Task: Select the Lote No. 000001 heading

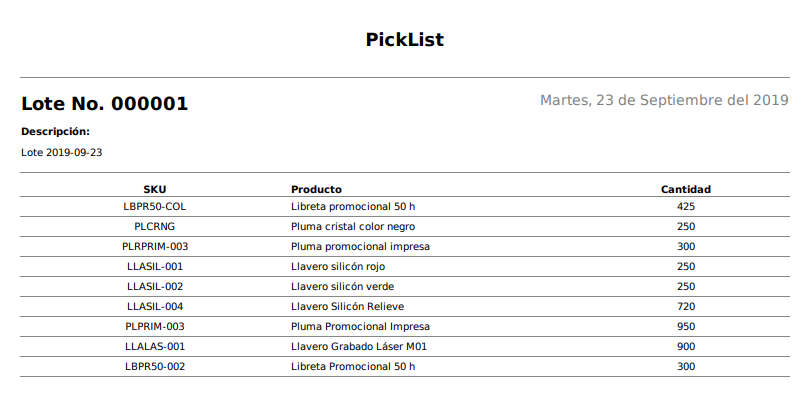Action: (x=104, y=103)
